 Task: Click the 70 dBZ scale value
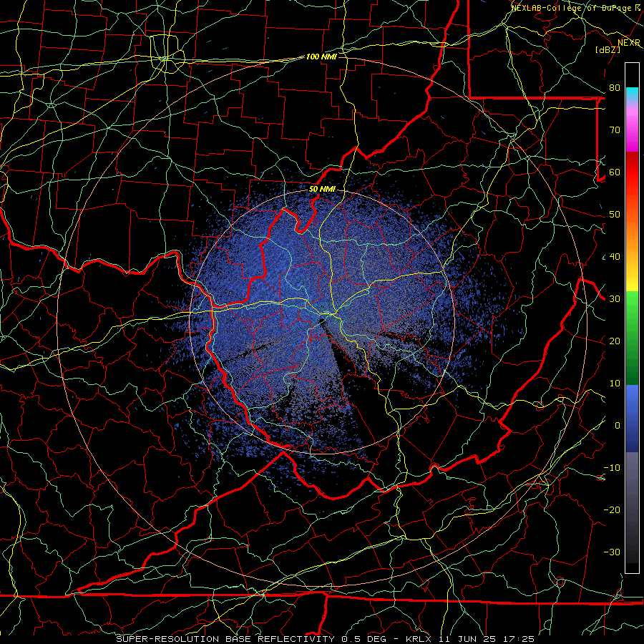pyautogui.click(x=615, y=130)
